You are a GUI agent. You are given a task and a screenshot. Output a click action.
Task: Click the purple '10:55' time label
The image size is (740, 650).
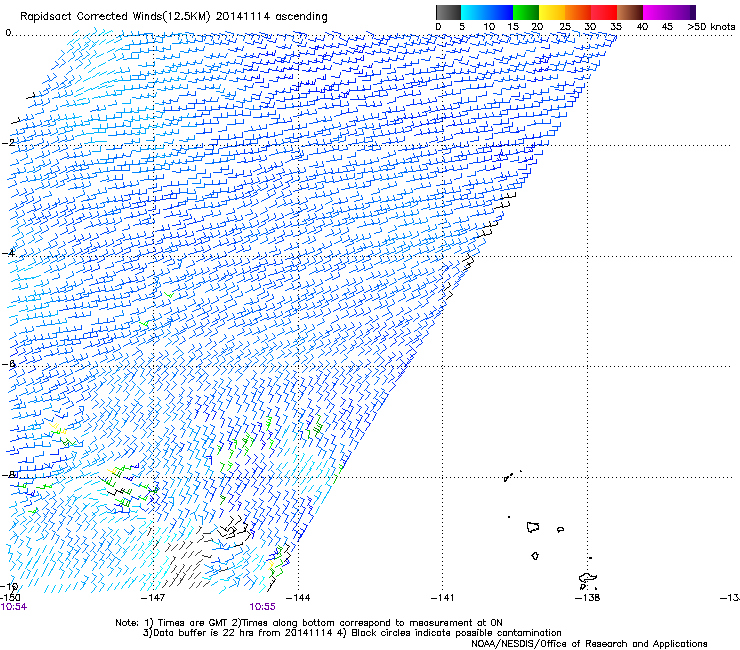(262, 607)
